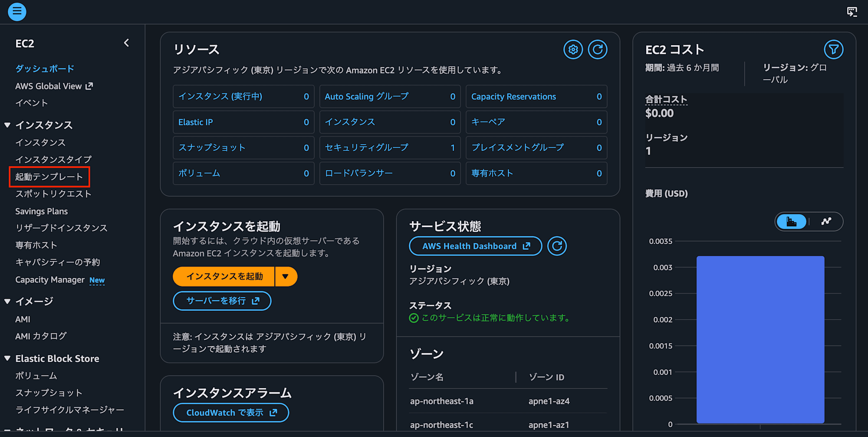Switch cost chart to bar view

coord(792,222)
